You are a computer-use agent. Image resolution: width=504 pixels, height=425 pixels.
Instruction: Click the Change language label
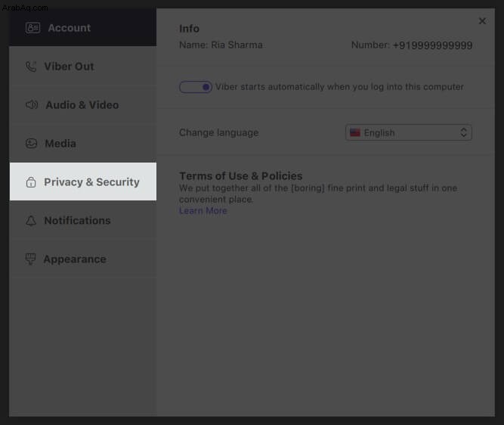[219, 132]
